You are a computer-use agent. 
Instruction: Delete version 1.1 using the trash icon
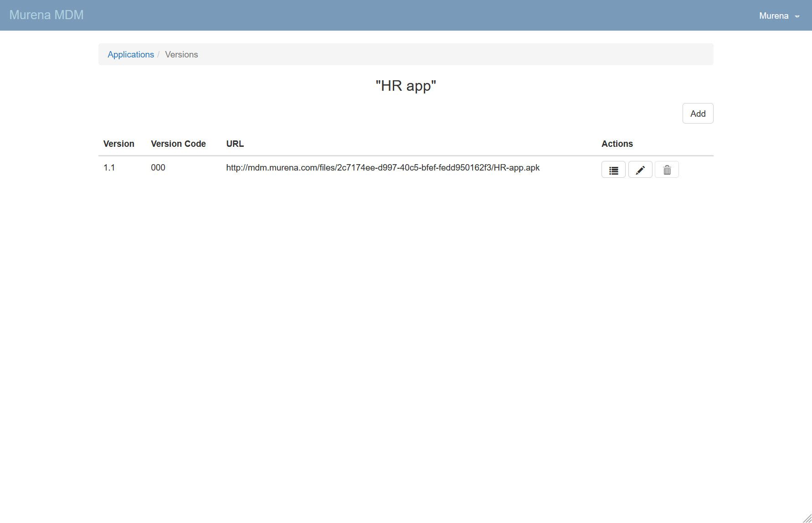(667, 170)
